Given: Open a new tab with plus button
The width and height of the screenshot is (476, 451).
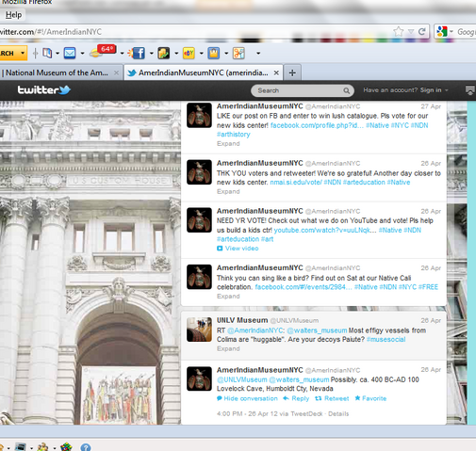Looking at the screenshot, I should [x=292, y=72].
